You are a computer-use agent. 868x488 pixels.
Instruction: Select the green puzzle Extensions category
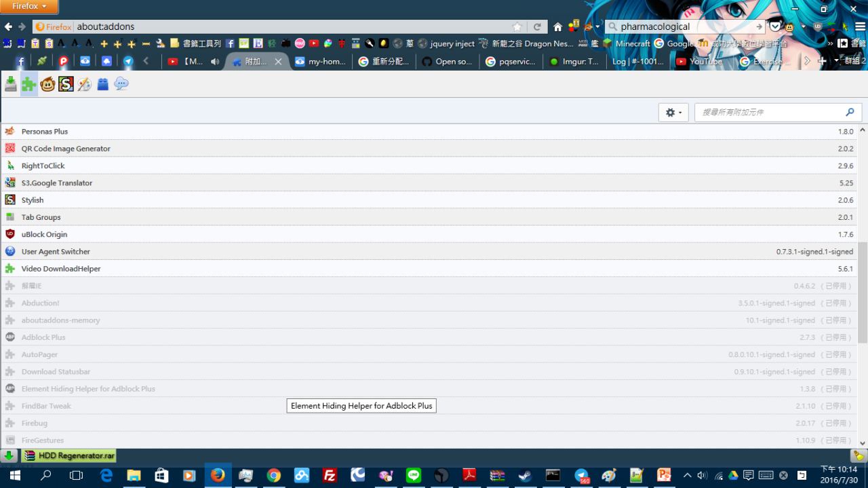[28, 84]
